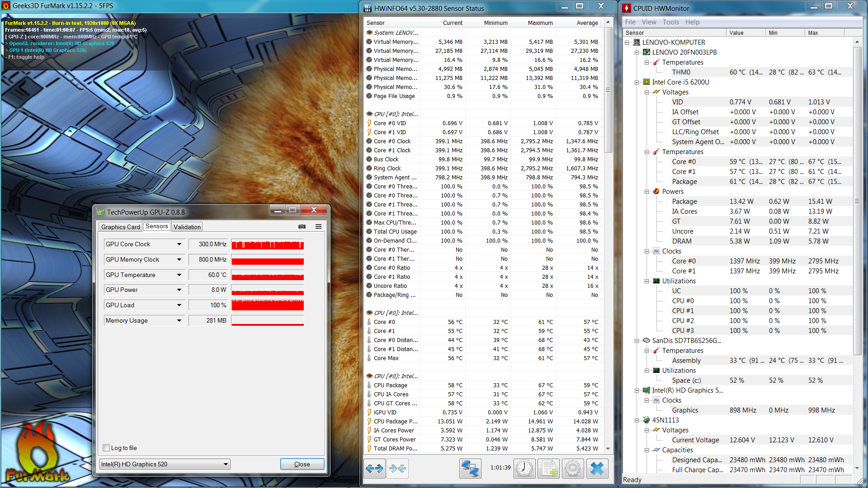
Task: Click GPU Temperature red history graph
Action: [268, 275]
